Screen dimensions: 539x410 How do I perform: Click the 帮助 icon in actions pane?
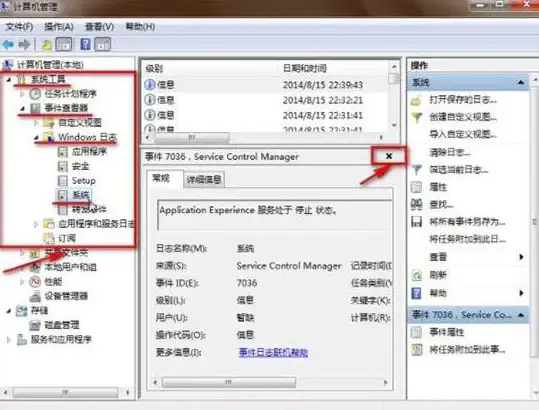416,293
